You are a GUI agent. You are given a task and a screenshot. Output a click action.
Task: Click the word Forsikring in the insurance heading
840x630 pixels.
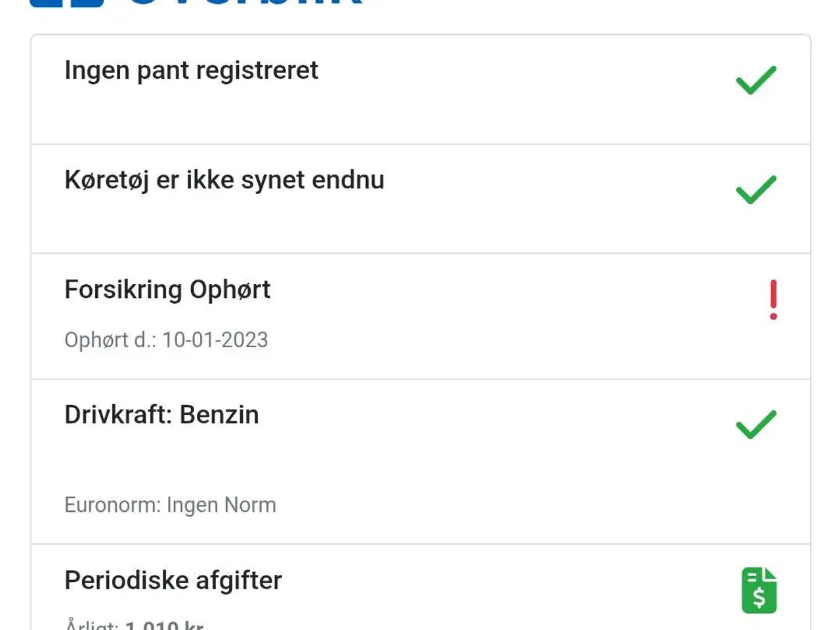click(123, 289)
